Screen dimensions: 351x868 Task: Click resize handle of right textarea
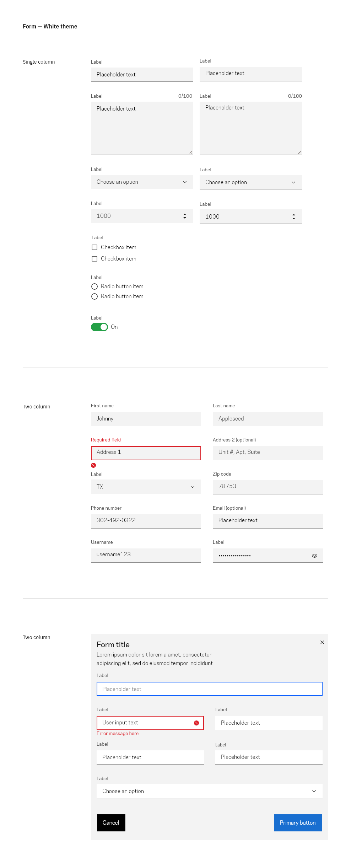point(299,152)
